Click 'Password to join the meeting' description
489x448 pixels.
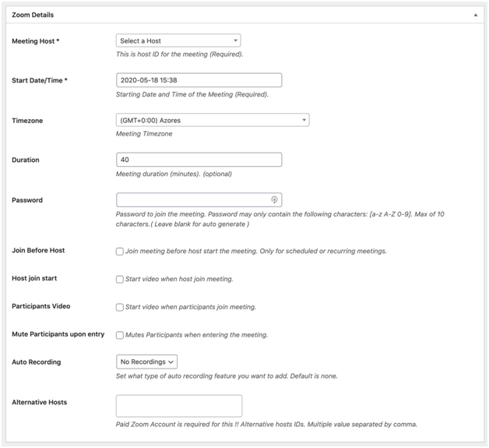280,219
